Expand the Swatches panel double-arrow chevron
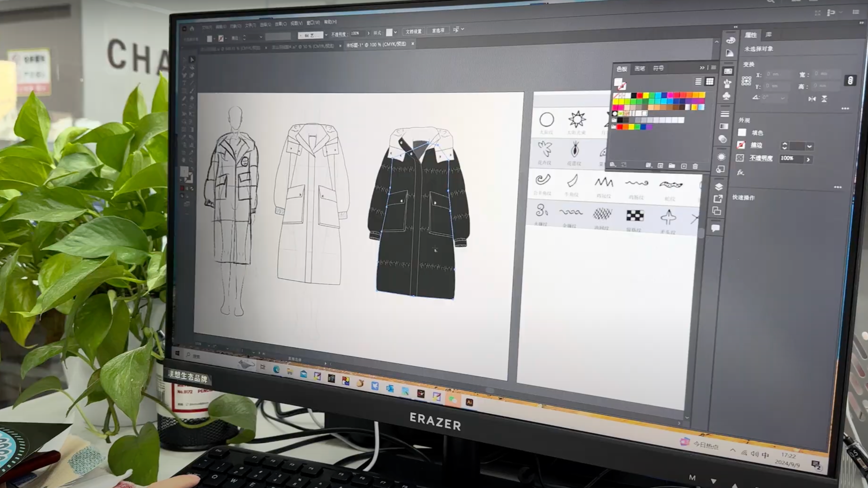 pyautogui.click(x=702, y=68)
